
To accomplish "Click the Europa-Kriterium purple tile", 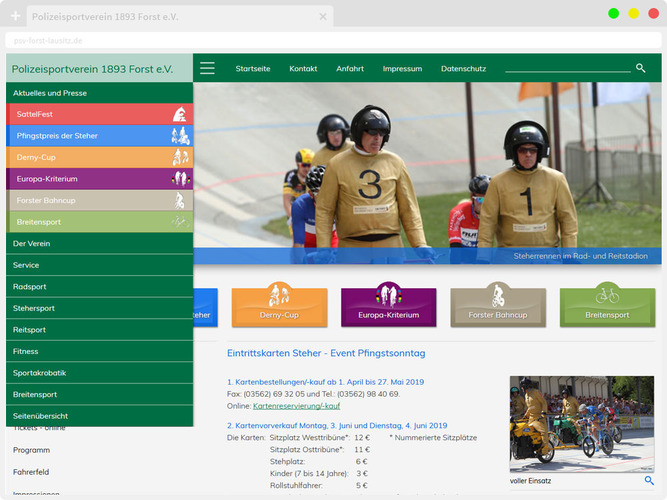I will pos(388,307).
